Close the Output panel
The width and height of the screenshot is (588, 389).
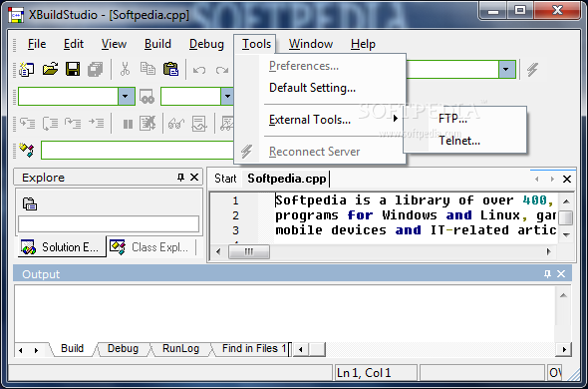561,274
